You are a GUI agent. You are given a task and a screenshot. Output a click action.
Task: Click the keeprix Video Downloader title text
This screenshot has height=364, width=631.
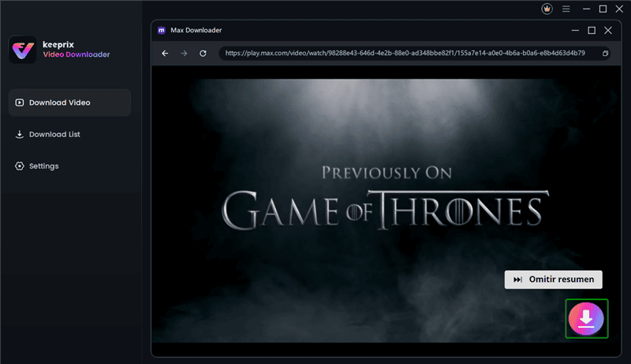(x=76, y=50)
